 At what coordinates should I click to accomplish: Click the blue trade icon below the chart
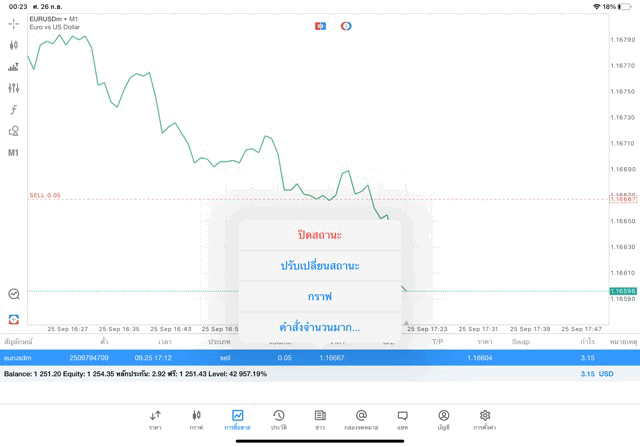13,319
